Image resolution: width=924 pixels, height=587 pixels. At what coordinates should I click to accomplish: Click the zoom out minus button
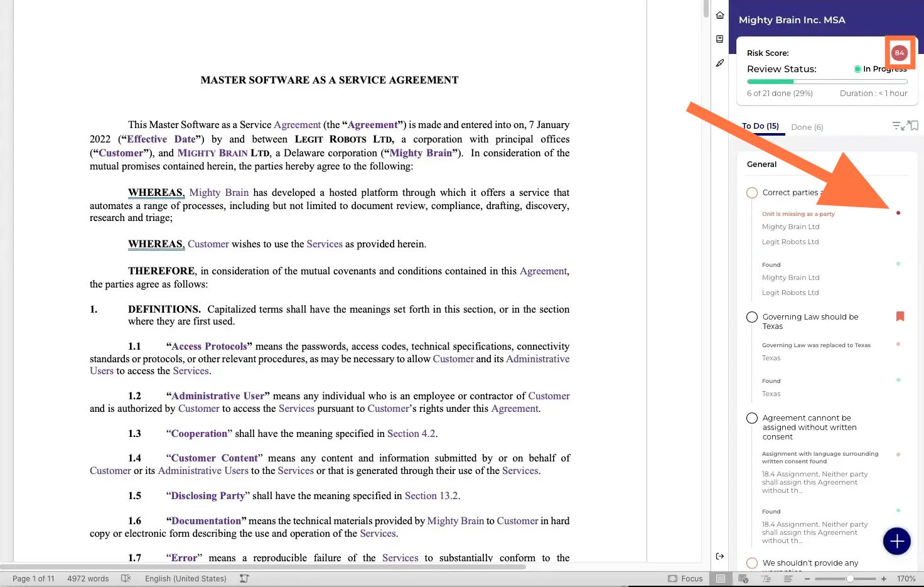click(807, 579)
